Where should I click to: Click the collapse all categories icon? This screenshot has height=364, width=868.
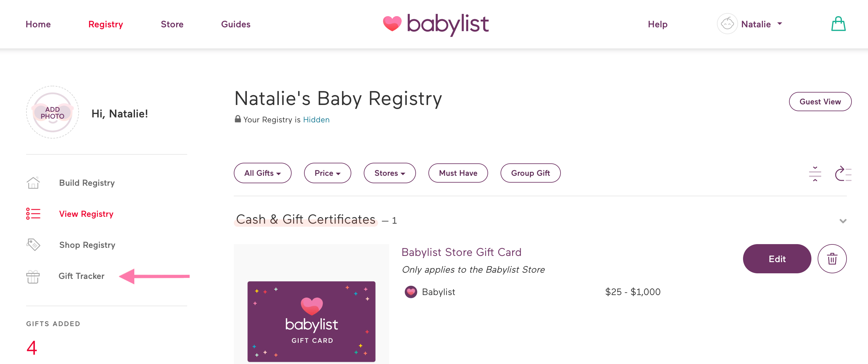[x=815, y=174]
